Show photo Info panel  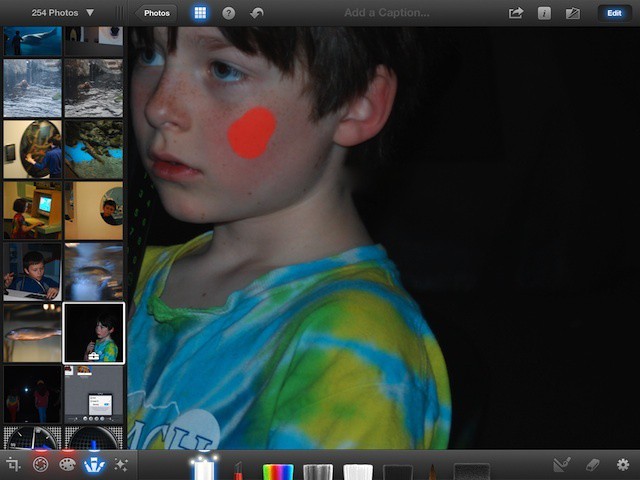tap(544, 13)
